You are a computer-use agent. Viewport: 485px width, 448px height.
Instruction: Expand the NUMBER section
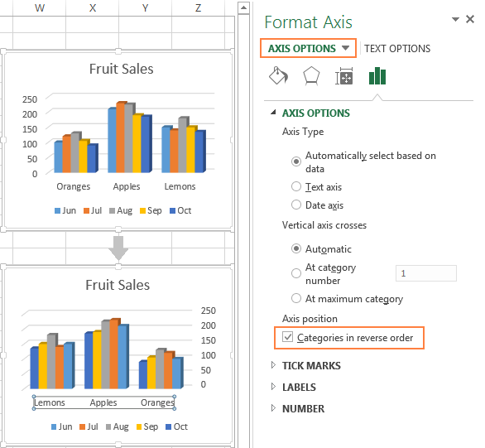[273, 408]
